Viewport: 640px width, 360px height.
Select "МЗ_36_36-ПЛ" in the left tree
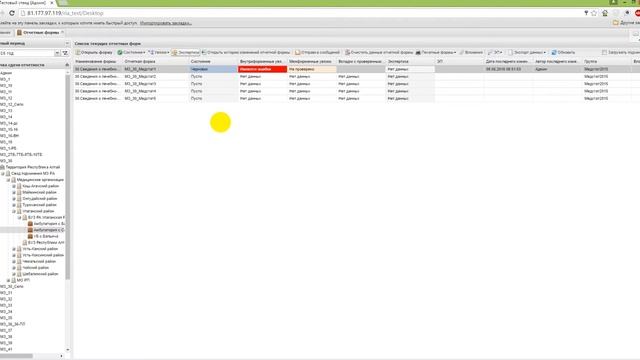pyautogui.click(x=13, y=324)
